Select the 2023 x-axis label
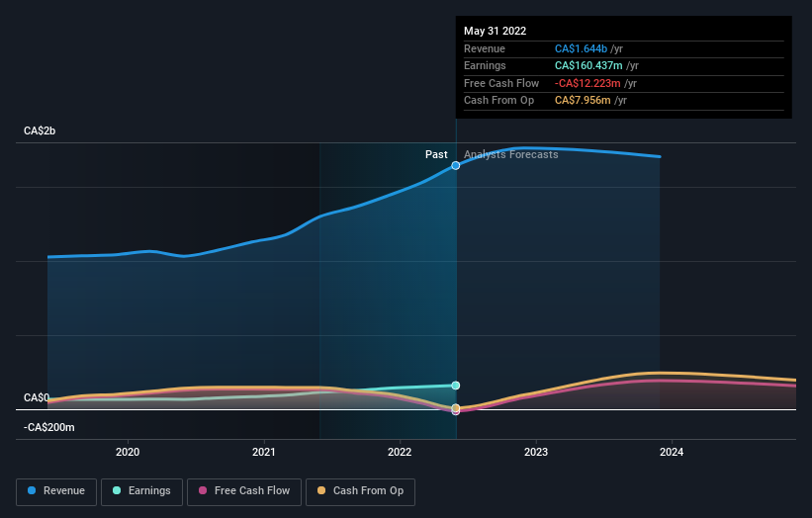This screenshot has height=518, width=812. tap(536, 453)
